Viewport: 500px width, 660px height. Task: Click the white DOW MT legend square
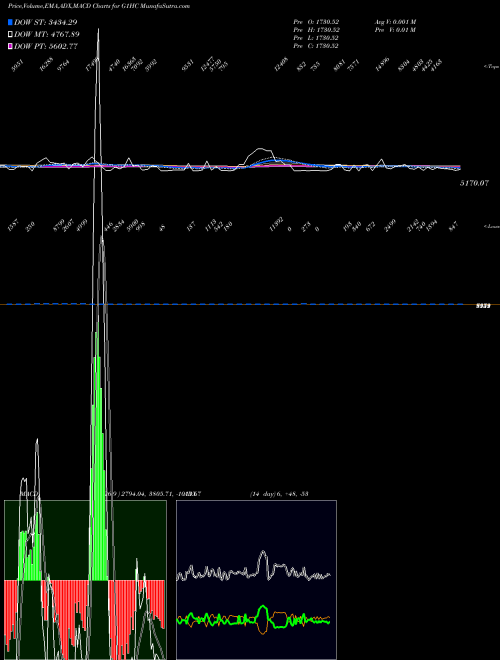pos(10,34)
